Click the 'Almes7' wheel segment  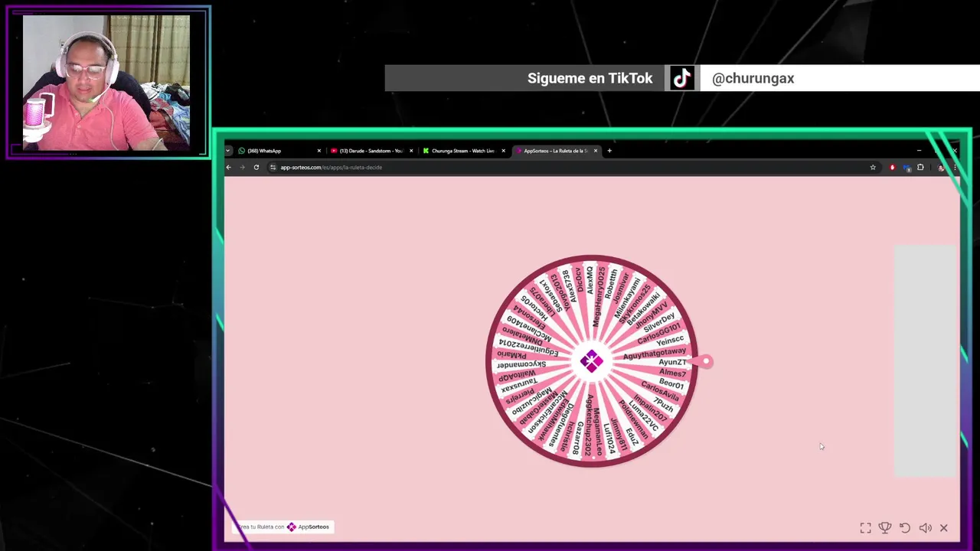pos(672,373)
